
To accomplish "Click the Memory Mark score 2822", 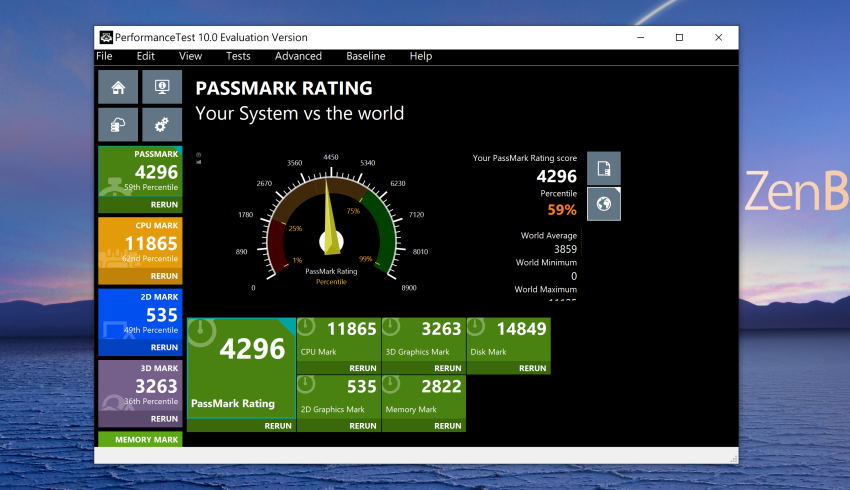I will click(441, 386).
